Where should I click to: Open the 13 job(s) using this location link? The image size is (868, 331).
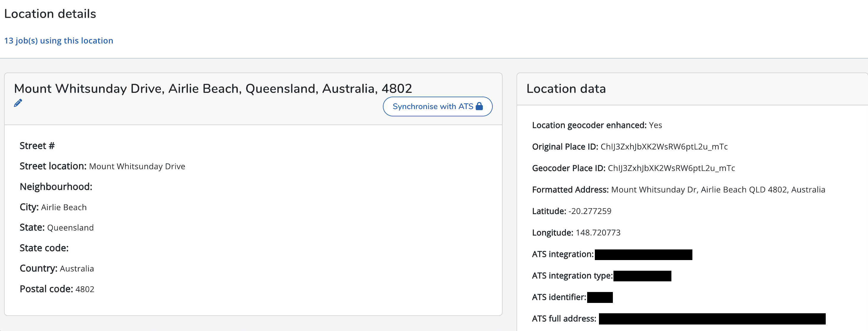[x=59, y=41]
